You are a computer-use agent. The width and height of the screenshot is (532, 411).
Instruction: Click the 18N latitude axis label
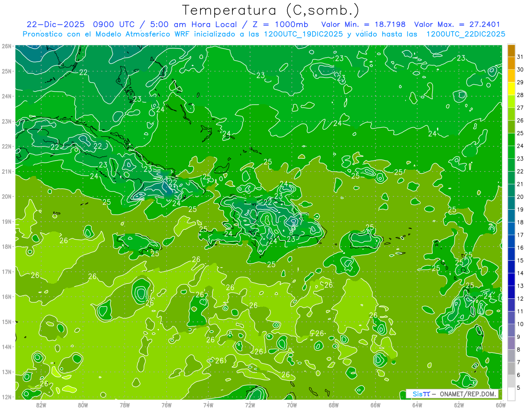[x=6, y=247]
